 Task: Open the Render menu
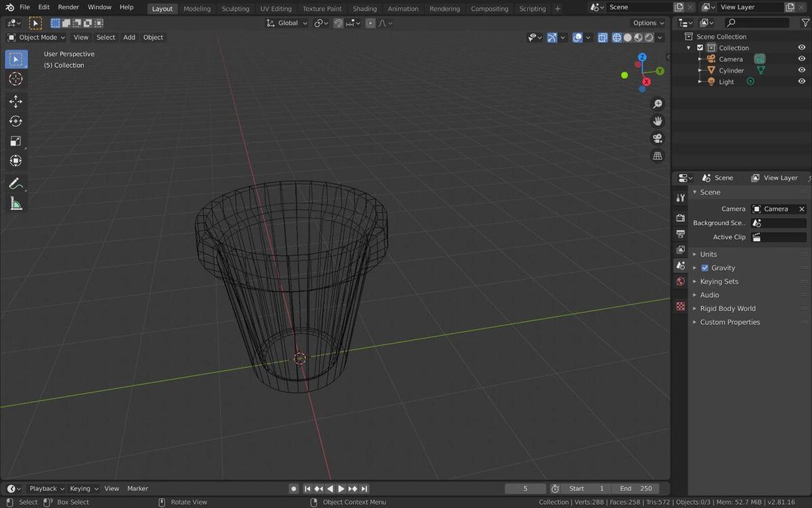pos(68,8)
